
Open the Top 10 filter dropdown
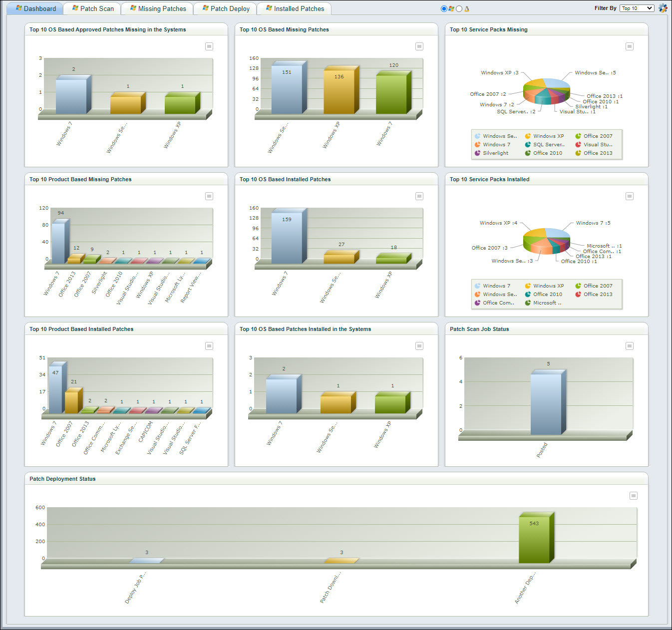click(637, 8)
